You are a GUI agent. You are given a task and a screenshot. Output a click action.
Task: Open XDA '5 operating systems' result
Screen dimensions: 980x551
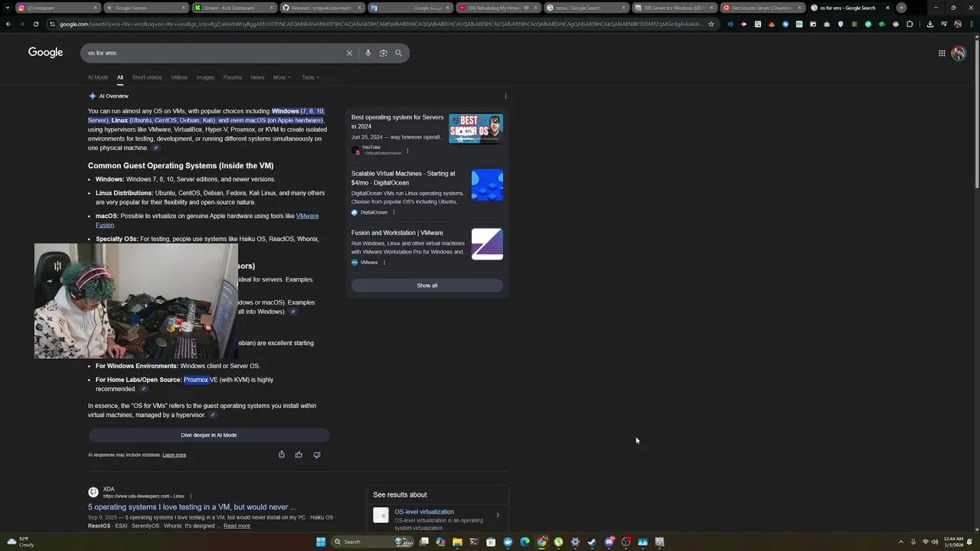click(192, 507)
